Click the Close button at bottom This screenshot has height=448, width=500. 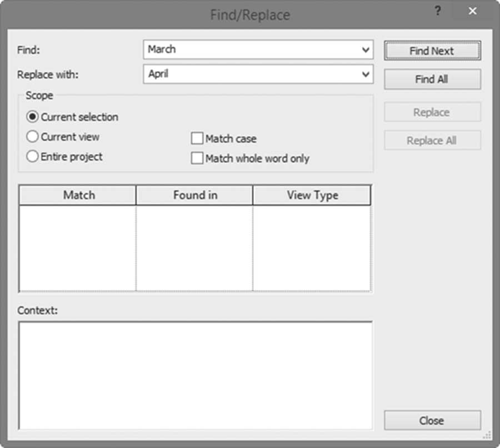point(432,420)
